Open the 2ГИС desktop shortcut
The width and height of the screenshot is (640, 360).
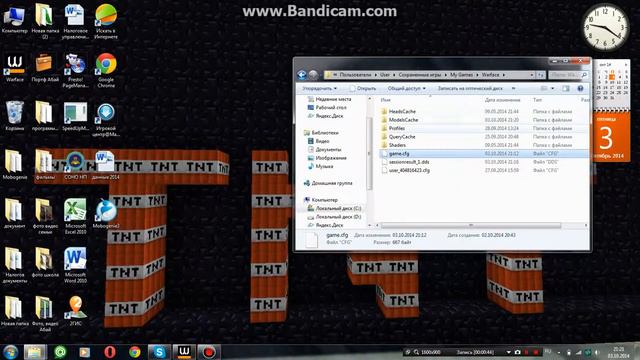(76, 311)
